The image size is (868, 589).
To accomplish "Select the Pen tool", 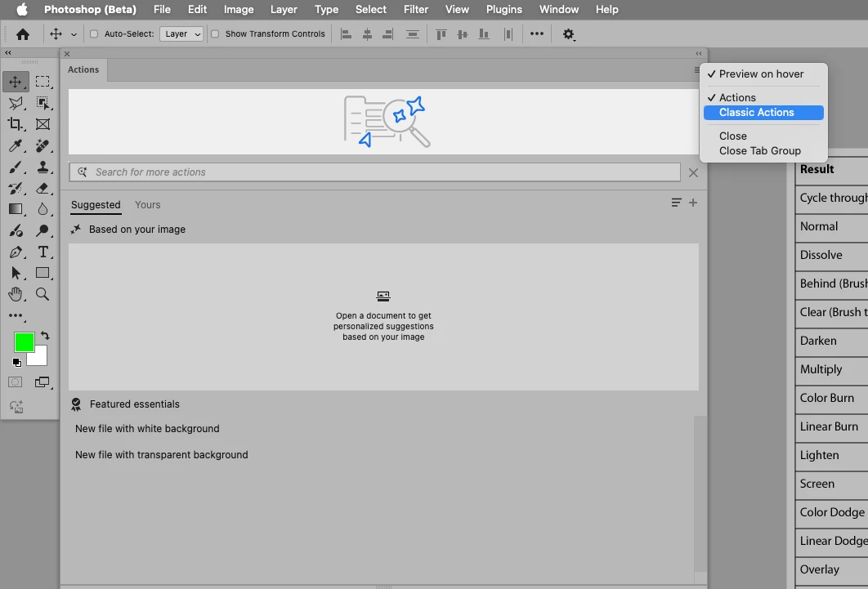I will pyautogui.click(x=16, y=252).
